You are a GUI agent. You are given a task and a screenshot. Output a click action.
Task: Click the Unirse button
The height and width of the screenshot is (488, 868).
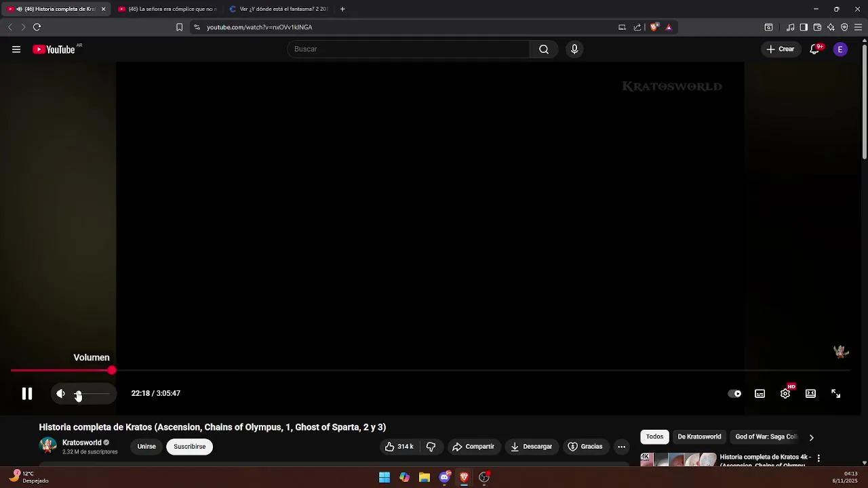click(x=146, y=447)
